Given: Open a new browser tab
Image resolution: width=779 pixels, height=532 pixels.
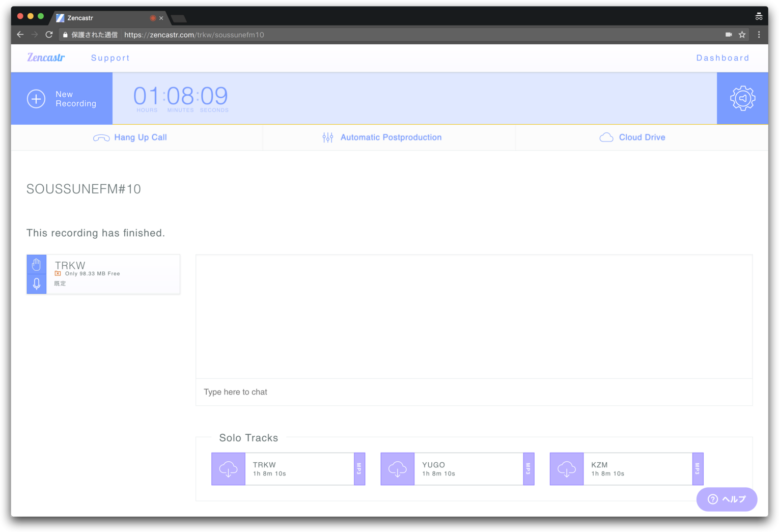Looking at the screenshot, I should coord(179,19).
